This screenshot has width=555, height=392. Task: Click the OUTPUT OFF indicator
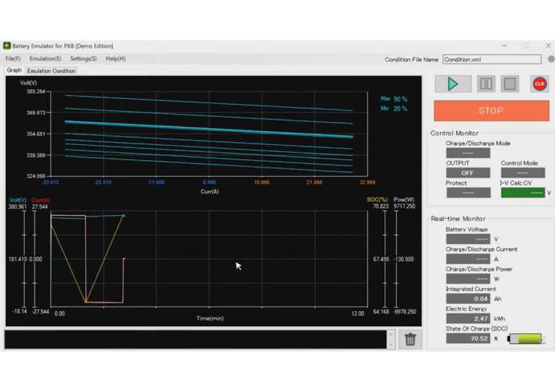(468, 173)
